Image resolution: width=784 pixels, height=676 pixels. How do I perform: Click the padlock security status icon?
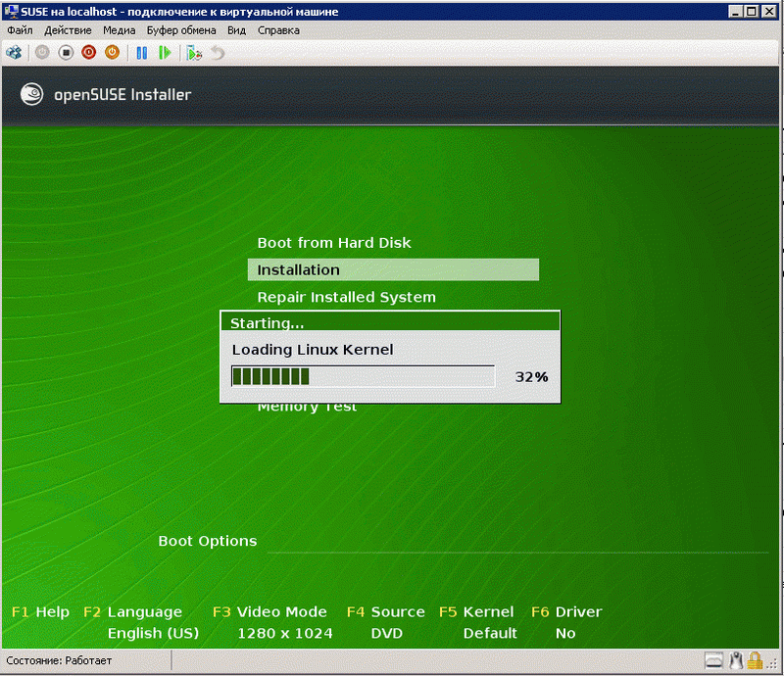point(755,660)
